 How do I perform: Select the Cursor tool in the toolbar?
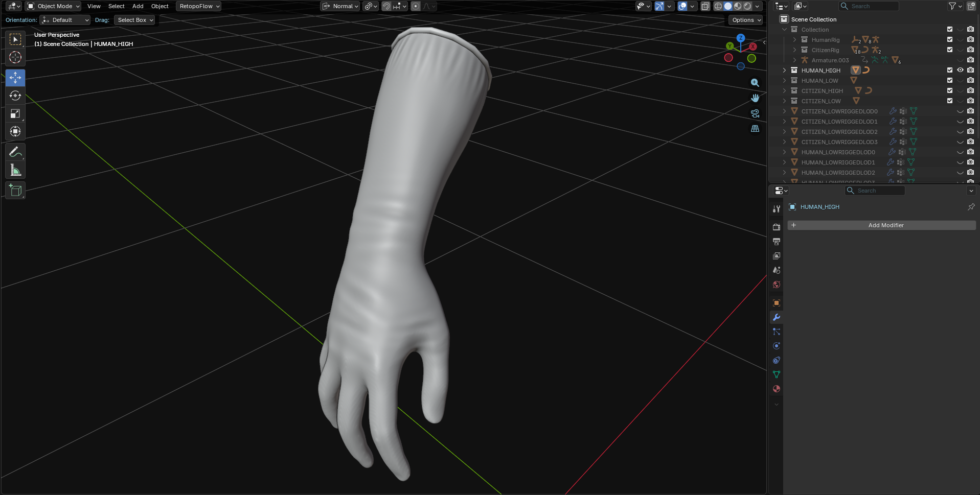coord(15,57)
